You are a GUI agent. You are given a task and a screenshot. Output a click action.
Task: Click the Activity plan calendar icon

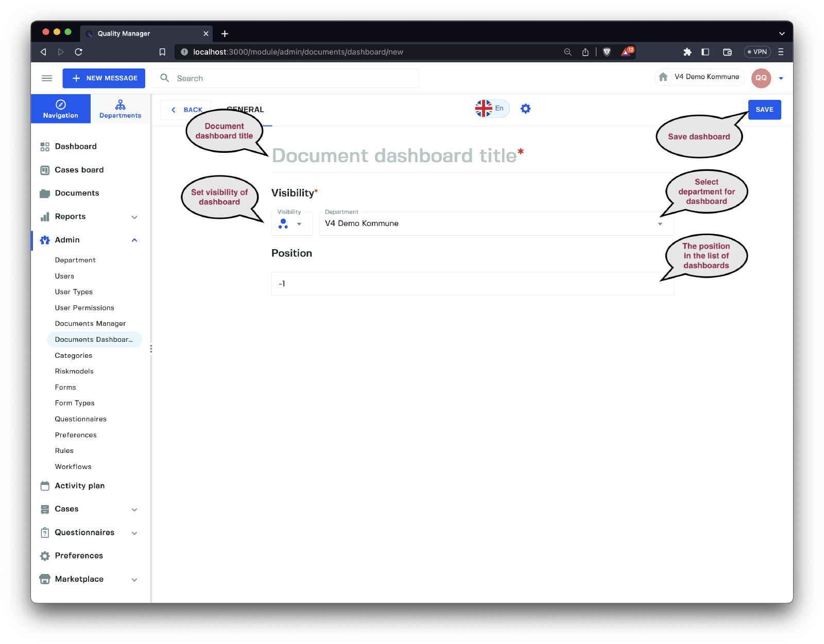pos(45,485)
